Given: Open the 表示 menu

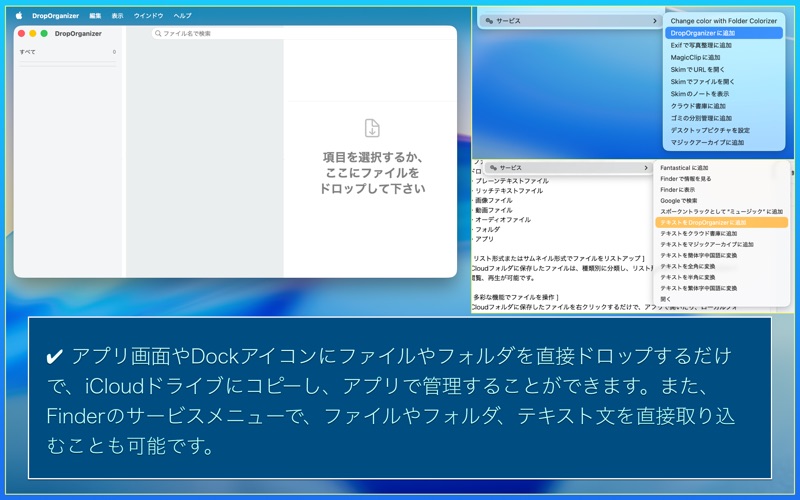Looking at the screenshot, I should point(117,16).
